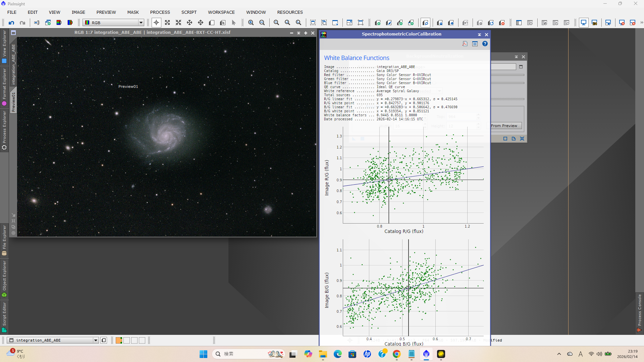The width and height of the screenshot is (644, 362).
Task: Click the blue document list icon in SPCC window
Action: 475,44
